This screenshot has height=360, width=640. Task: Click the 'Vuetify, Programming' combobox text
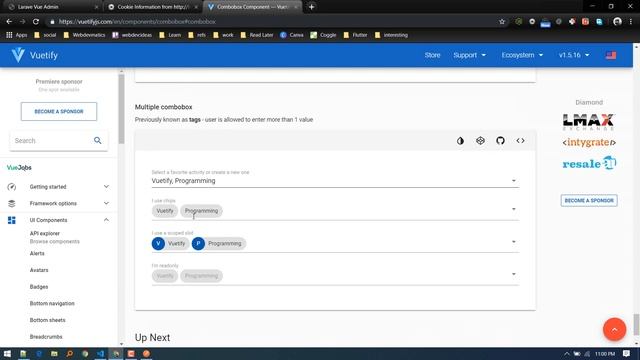(x=183, y=181)
